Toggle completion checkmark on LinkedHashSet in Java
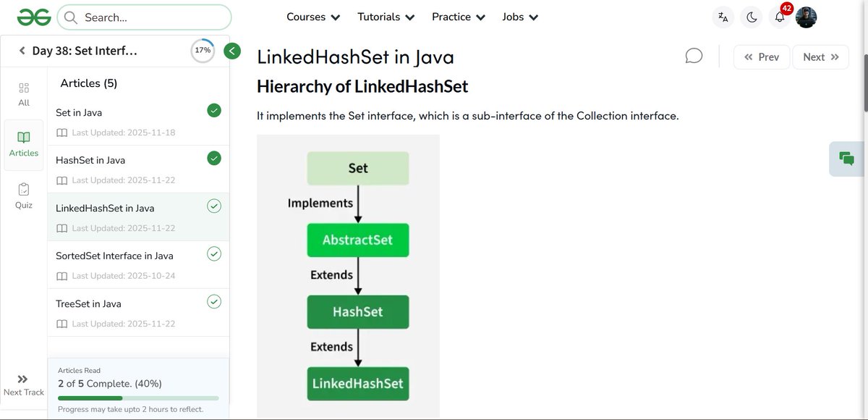Image resolution: width=868 pixels, height=420 pixels. click(x=214, y=206)
